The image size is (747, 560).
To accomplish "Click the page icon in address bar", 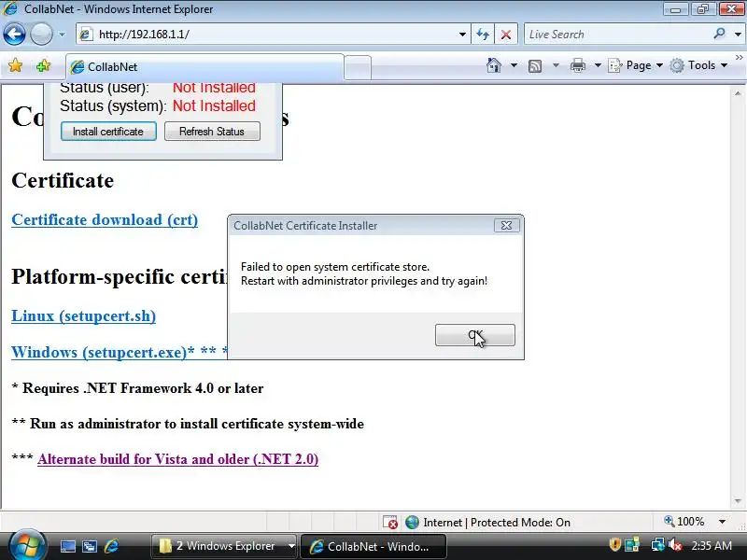I will [86, 35].
